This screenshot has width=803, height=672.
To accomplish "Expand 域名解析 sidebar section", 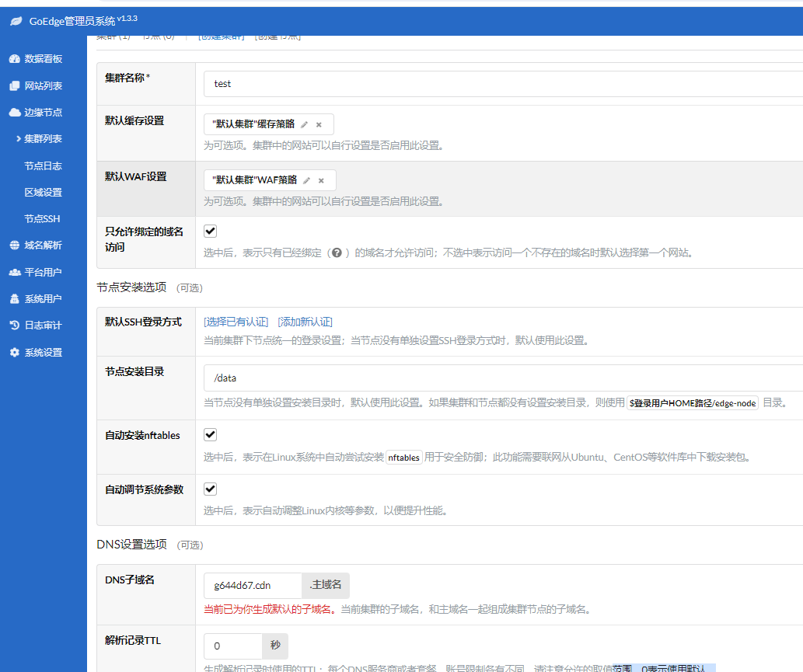I will [43, 245].
